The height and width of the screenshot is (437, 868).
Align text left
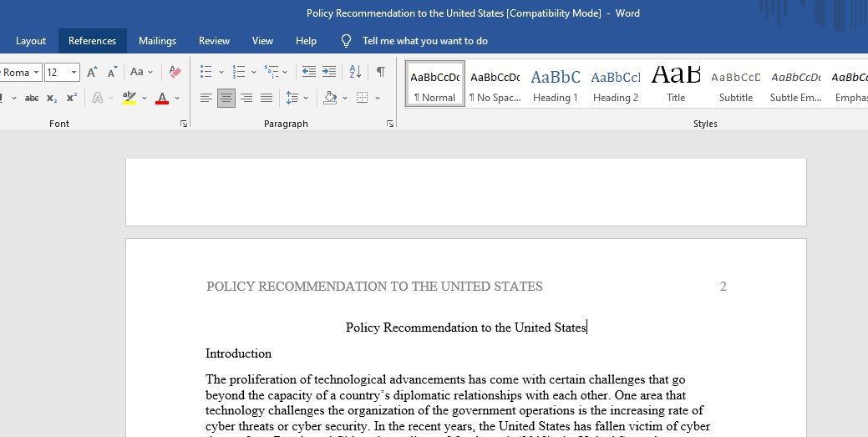pos(206,98)
